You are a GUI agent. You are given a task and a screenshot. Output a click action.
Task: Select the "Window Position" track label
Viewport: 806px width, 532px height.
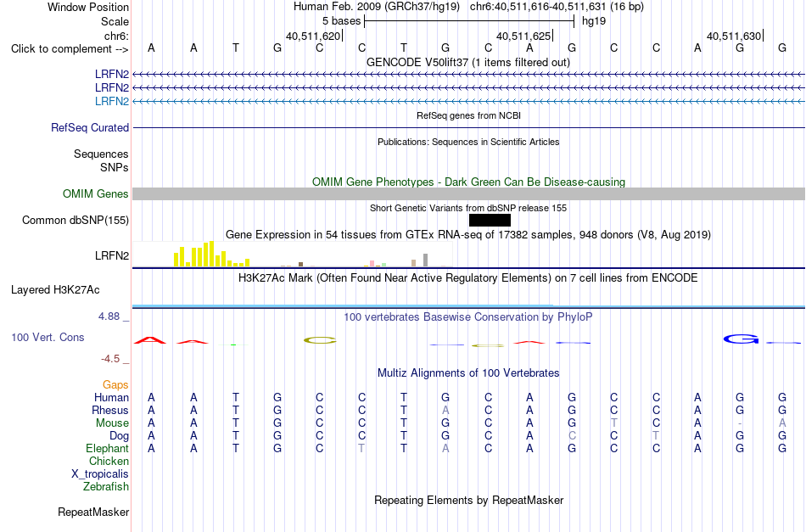(x=88, y=7)
